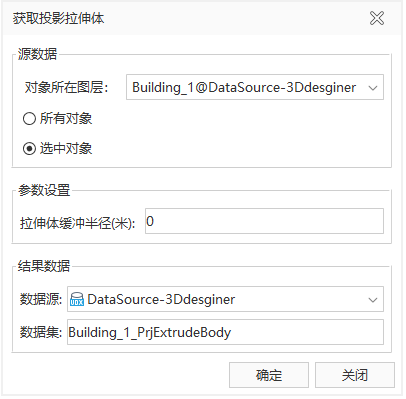Click the 数据集 label

pos(41,332)
